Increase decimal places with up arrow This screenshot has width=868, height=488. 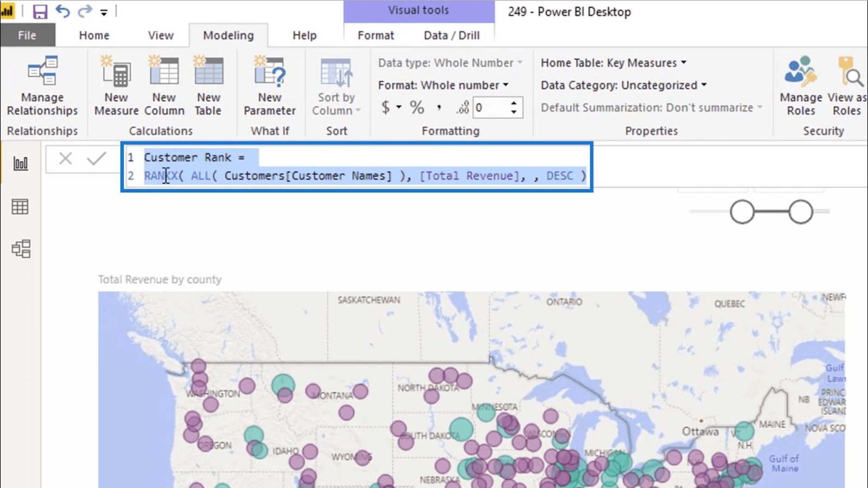(514, 102)
